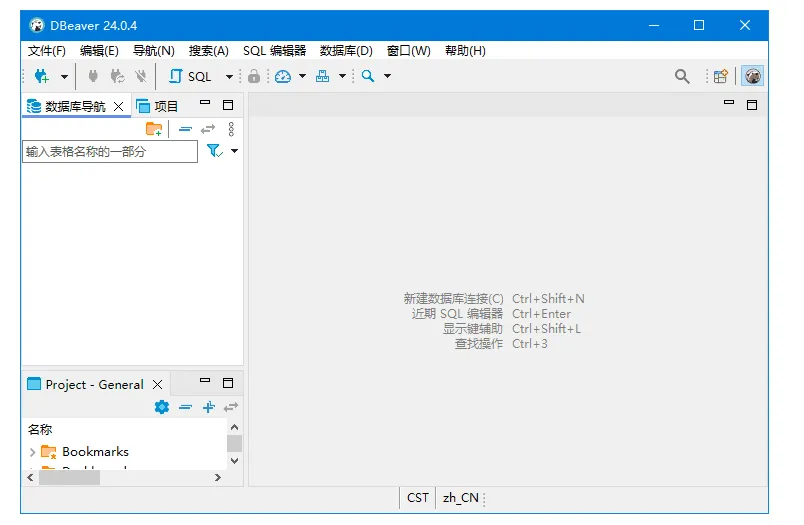Image resolution: width=804 pixels, height=525 pixels.
Task: Maximize the database navigator panel
Action: click(x=228, y=105)
